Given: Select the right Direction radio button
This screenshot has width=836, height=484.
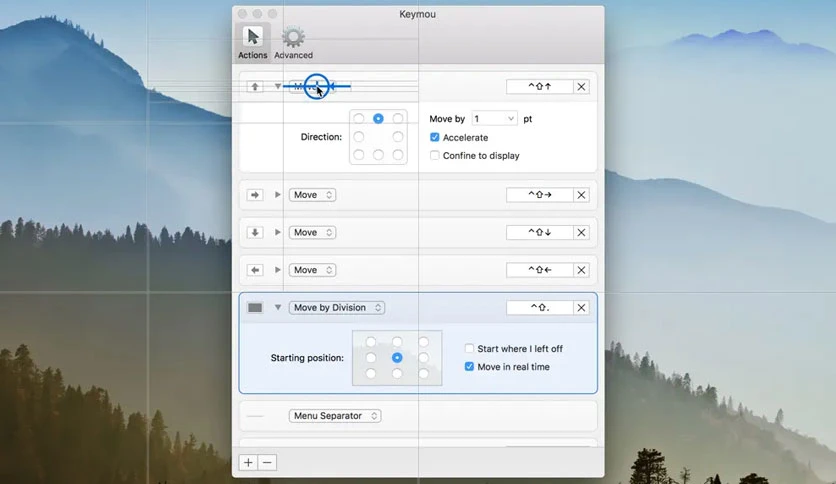Looking at the screenshot, I should [x=398, y=137].
